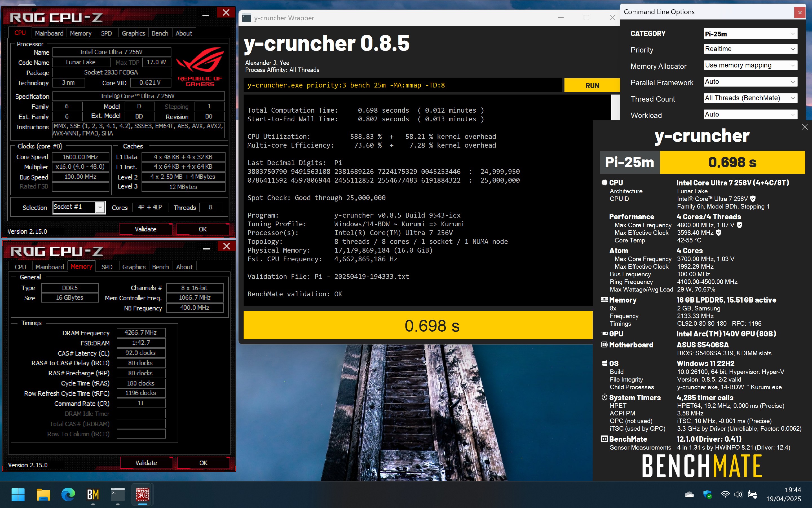Viewport: 812px width, 508px height.
Task: Click 'Validation File: Pi - 20250419-194333.txt' line
Action: pyautogui.click(x=328, y=277)
